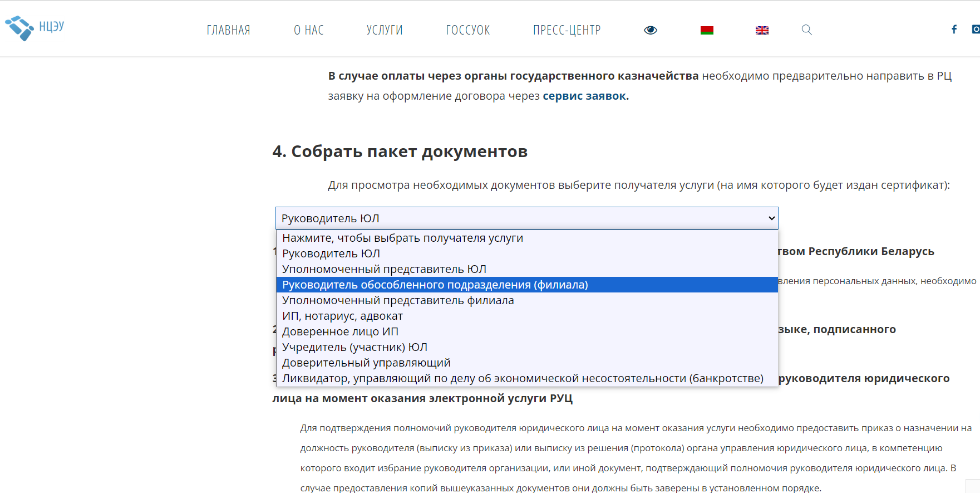The width and height of the screenshot is (980, 493).
Task: Switch to the English flag language
Action: (762, 30)
